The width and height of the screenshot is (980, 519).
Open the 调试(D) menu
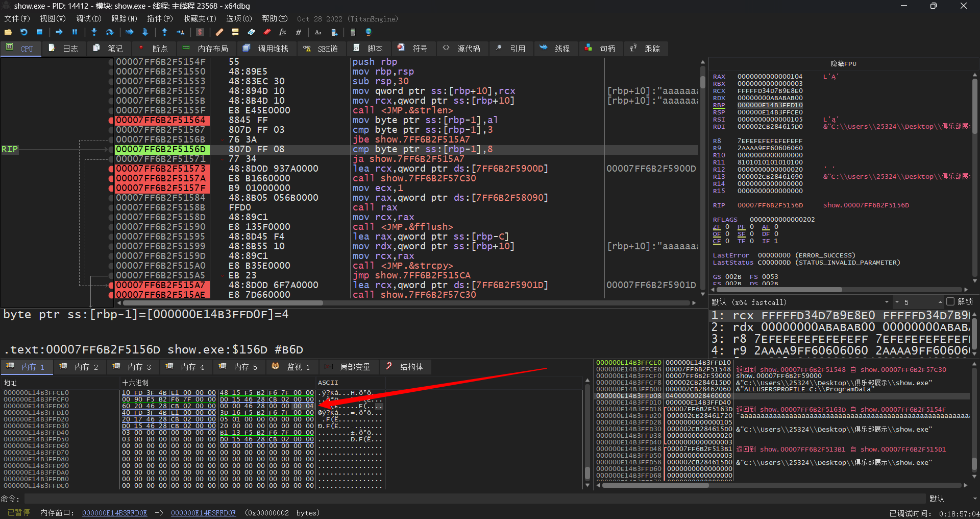(89, 19)
